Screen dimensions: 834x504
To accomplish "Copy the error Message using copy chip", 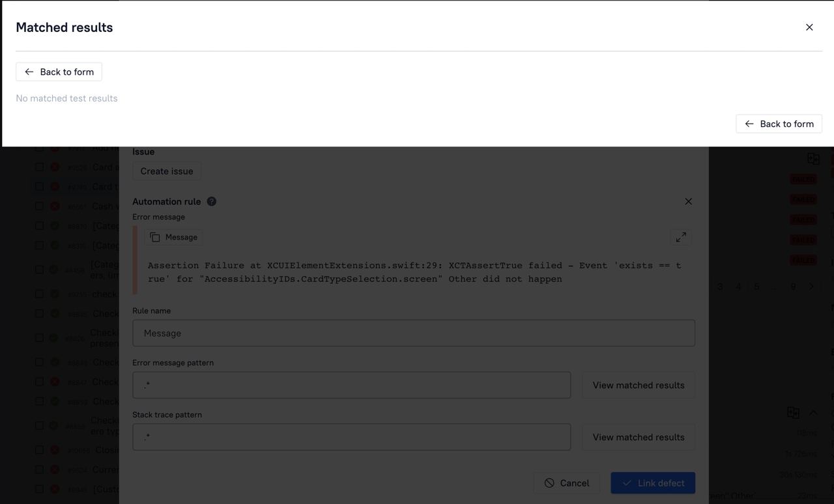I will coord(174,237).
